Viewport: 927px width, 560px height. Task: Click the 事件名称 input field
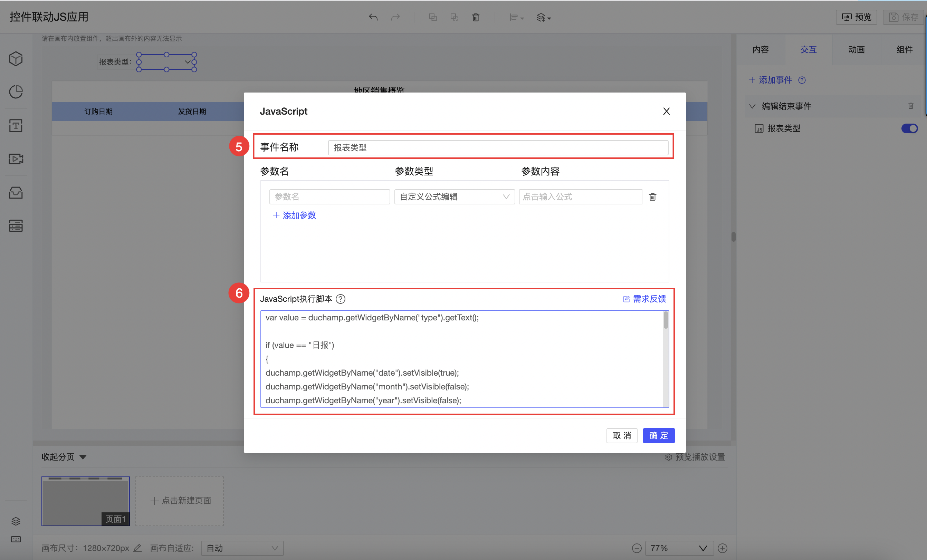[498, 147]
